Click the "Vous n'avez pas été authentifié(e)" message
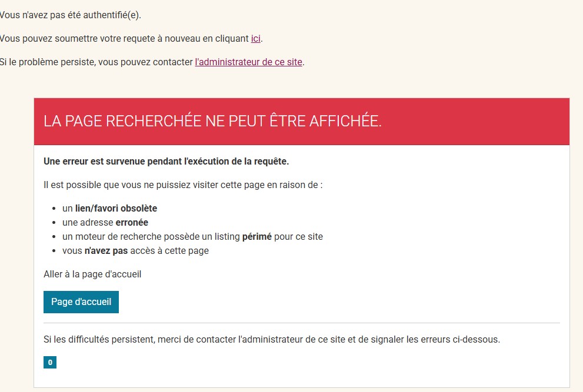 [x=69, y=15]
